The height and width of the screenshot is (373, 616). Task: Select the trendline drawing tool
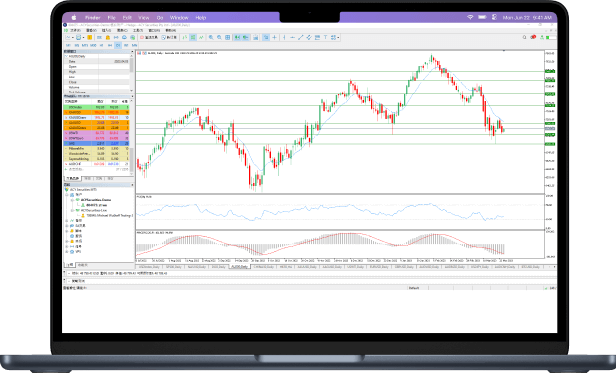pos(301,37)
